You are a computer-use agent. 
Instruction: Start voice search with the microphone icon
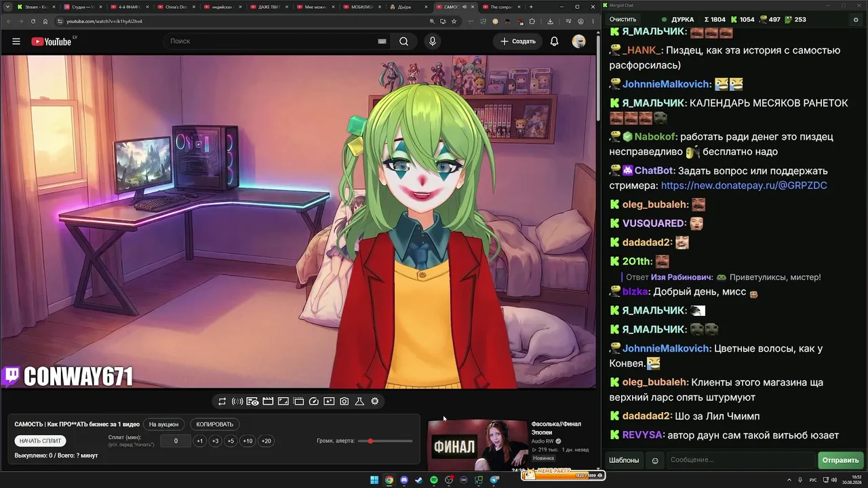[x=433, y=41]
